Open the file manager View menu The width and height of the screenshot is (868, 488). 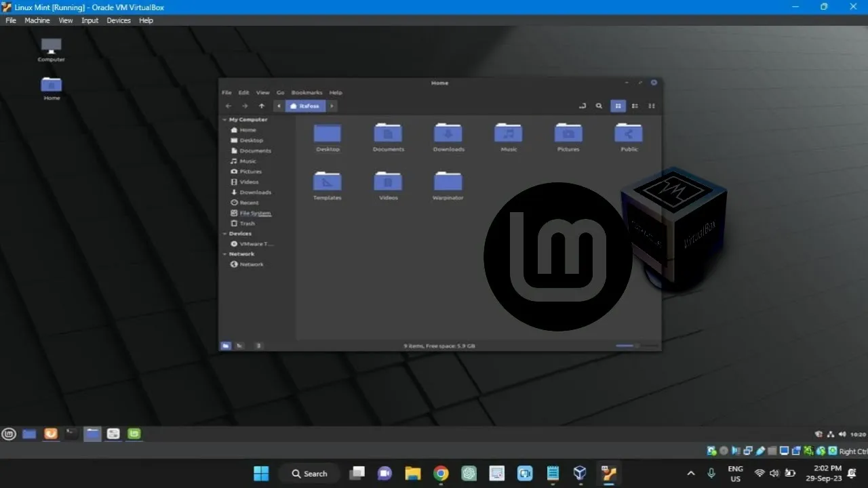[x=262, y=92]
